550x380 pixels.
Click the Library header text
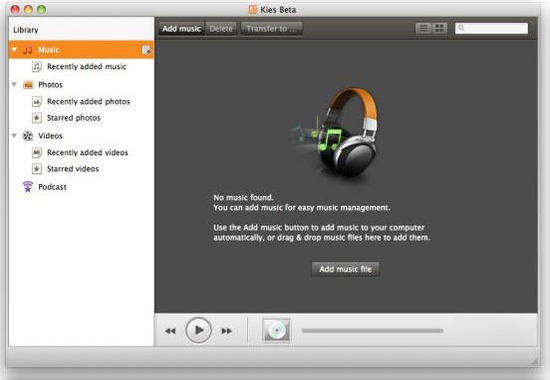[26, 30]
